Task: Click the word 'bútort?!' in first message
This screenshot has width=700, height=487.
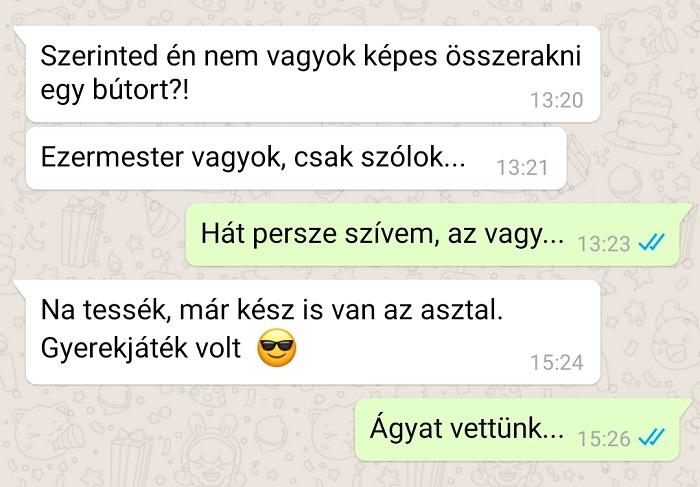Action: pyautogui.click(x=141, y=90)
